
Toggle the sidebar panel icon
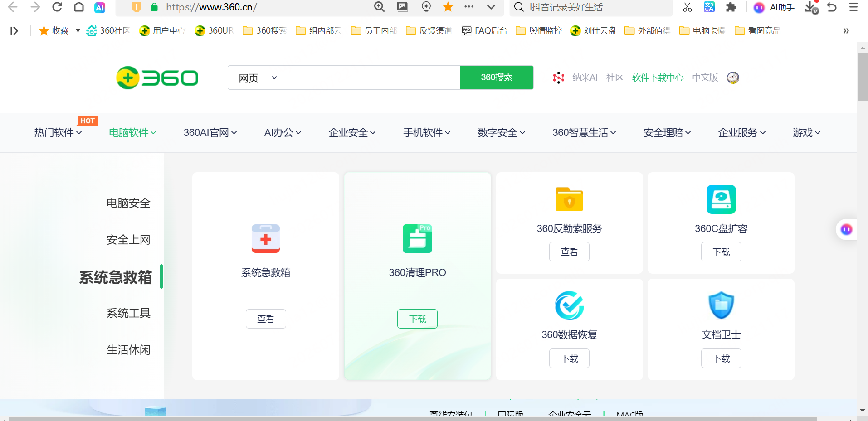pyautogui.click(x=15, y=31)
